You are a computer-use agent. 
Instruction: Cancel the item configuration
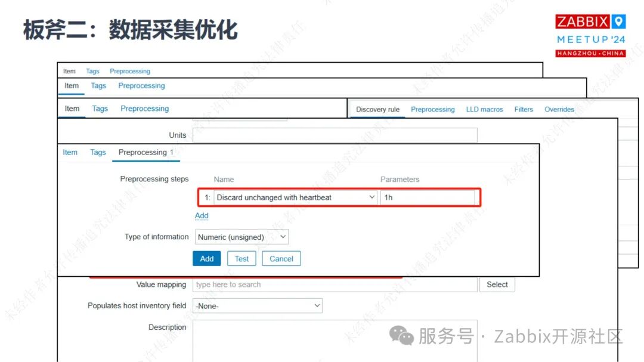point(281,258)
